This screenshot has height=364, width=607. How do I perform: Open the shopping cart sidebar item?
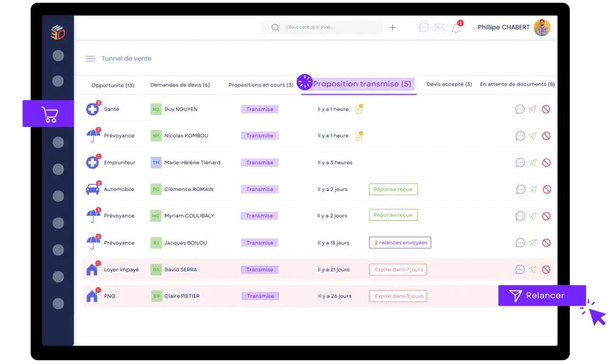[x=48, y=114]
